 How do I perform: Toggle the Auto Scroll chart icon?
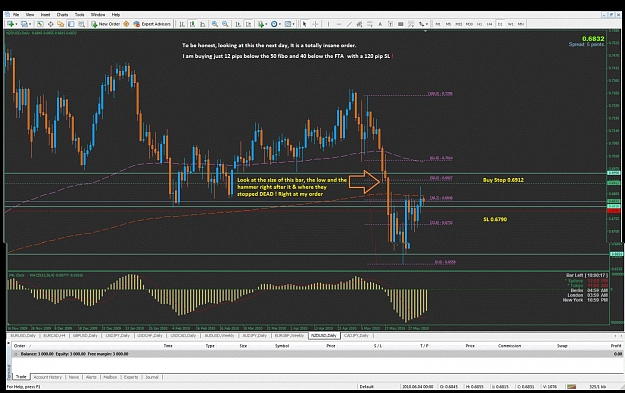238,24
